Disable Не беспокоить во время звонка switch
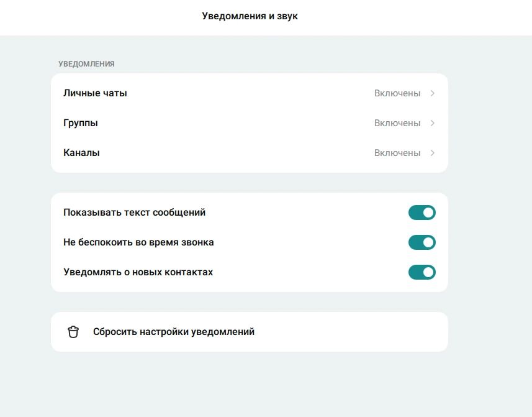 click(x=422, y=242)
